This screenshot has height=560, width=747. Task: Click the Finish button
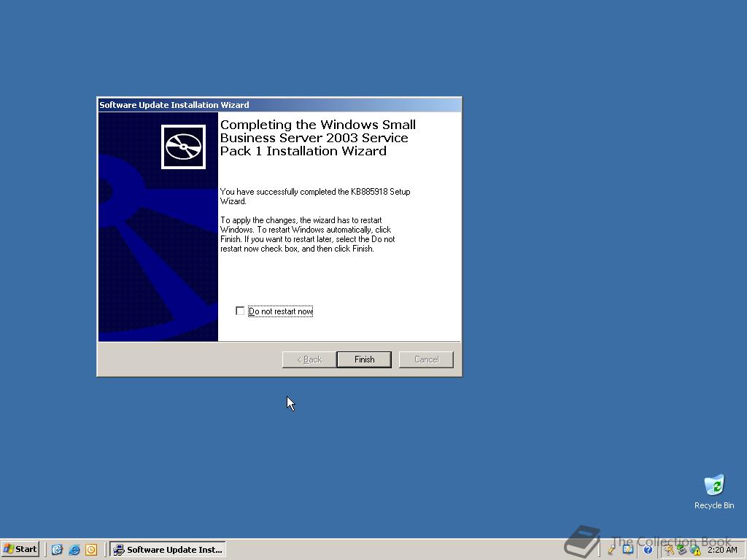tap(364, 359)
